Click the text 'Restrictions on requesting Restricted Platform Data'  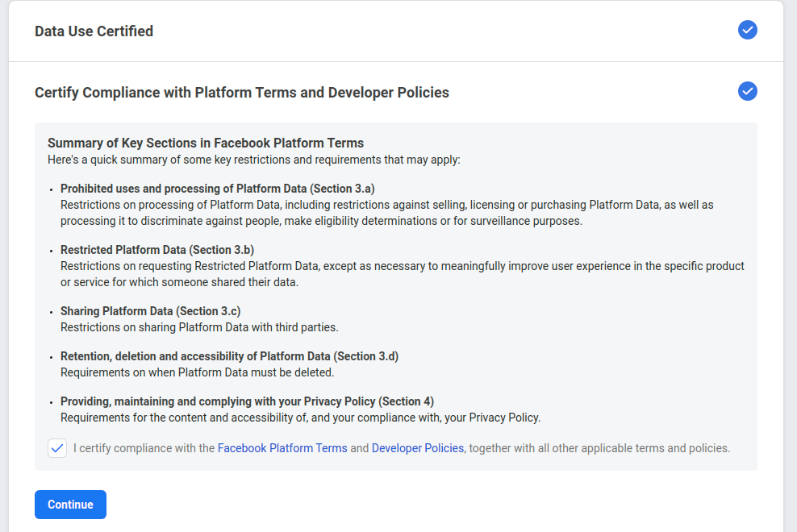point(403,274)
